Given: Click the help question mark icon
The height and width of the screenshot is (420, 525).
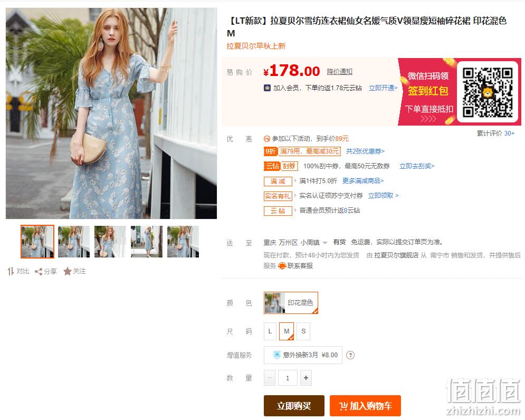Looking at the screenshot, I should (350, 355).
